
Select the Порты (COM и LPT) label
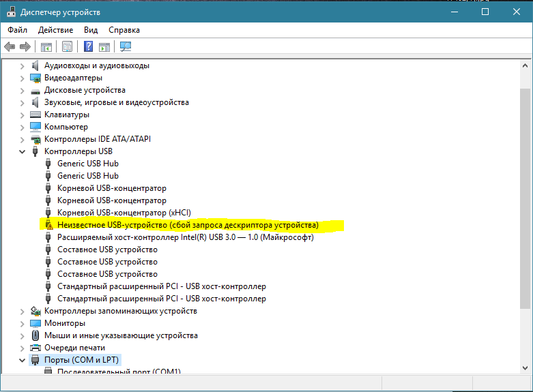(x=81, y=360)
